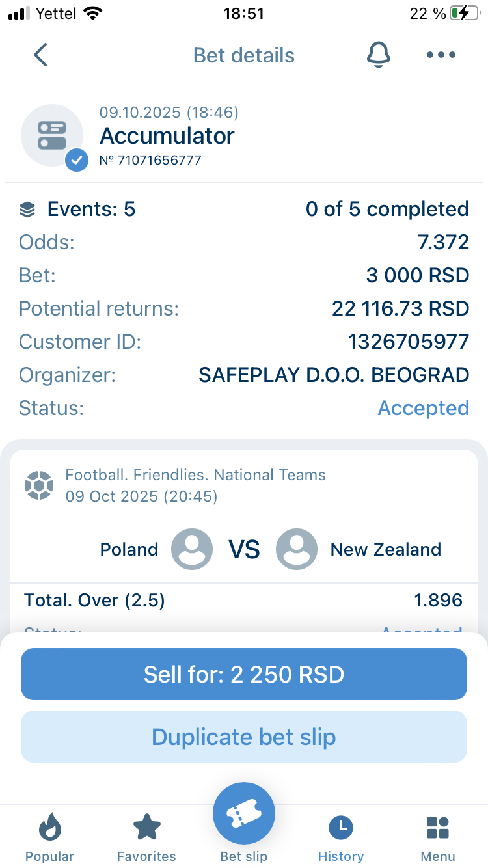Open the three-dot more options menu

441,55
